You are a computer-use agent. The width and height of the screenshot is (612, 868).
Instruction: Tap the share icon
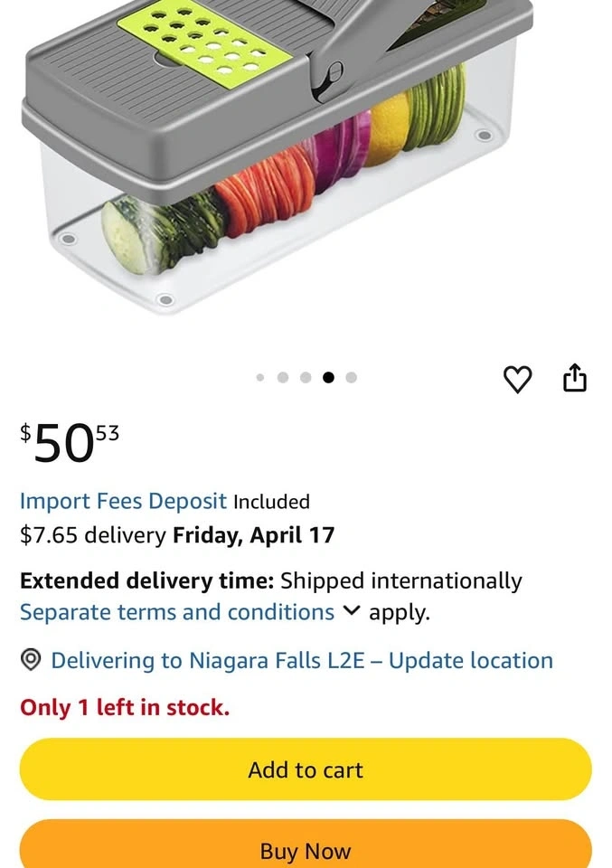[x=575, y=379]
